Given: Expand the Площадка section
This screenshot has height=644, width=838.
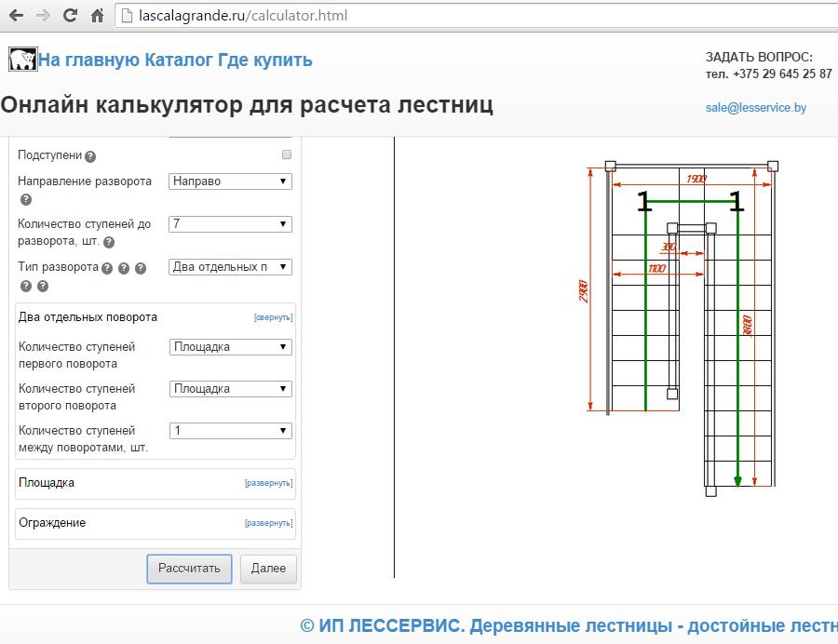Looking at the screenshot, I should pyautogui.click(x=268, y=483).
